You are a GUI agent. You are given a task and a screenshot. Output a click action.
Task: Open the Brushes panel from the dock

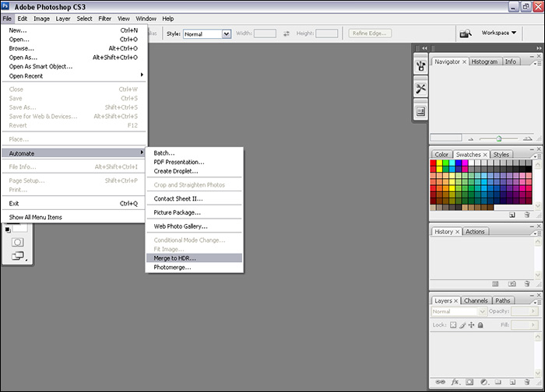point(420,65)
